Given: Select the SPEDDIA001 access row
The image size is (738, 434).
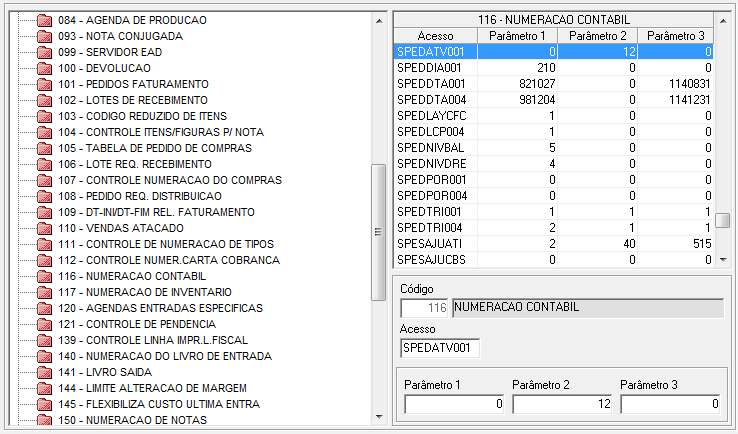Looking at the screenshot, I should click(x=553, y=68).
